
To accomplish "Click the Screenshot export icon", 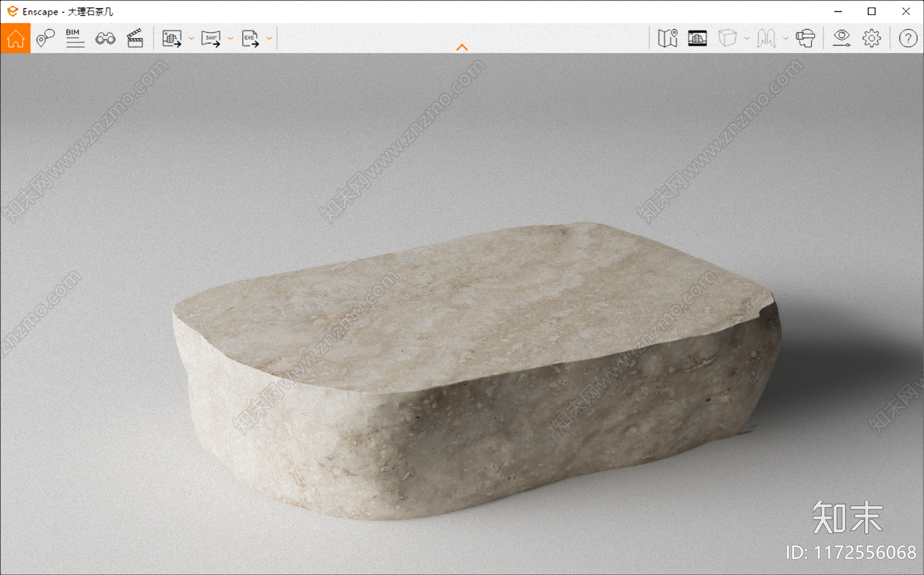I will 172,39.
